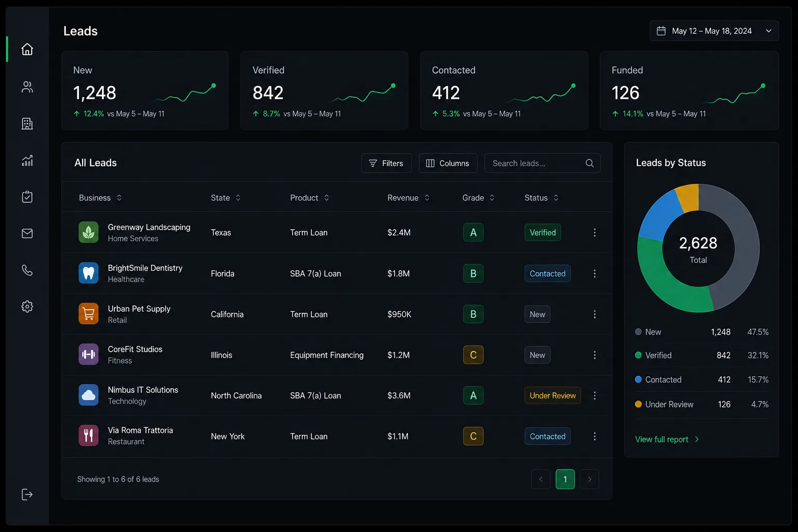The height and width of the screenshot is (532, 798).
Task: Click the Via Roma Trattoria utensils logo
Action: coord(88,435)
